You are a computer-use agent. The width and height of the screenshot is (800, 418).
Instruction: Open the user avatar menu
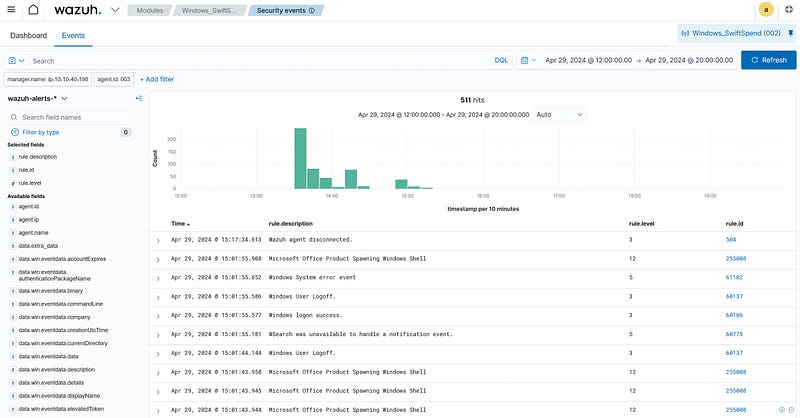click(x=766, y=10)
